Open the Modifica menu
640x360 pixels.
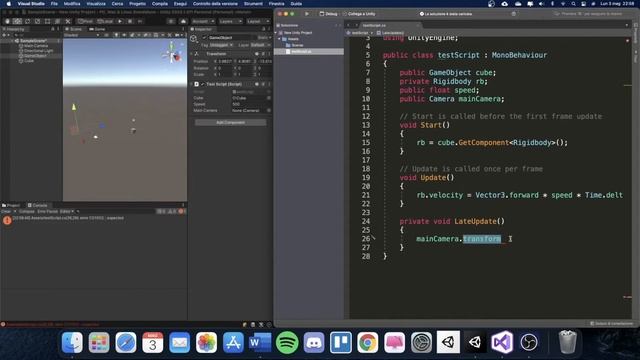(72, 4)
